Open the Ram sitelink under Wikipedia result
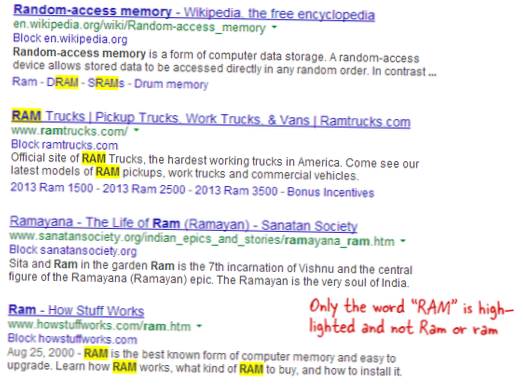The width and height of the screenshot is (523, 390). [x=25, y=81]
